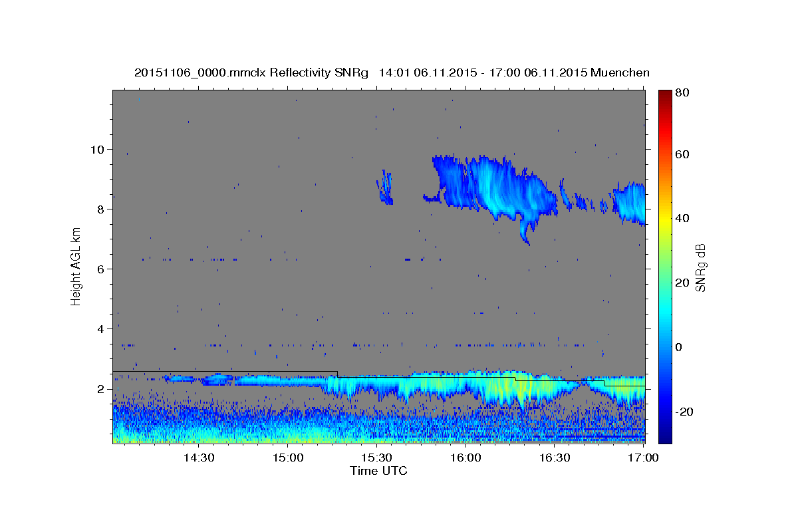
Task: Click the 15:00 time tick label
Action: 287,458
